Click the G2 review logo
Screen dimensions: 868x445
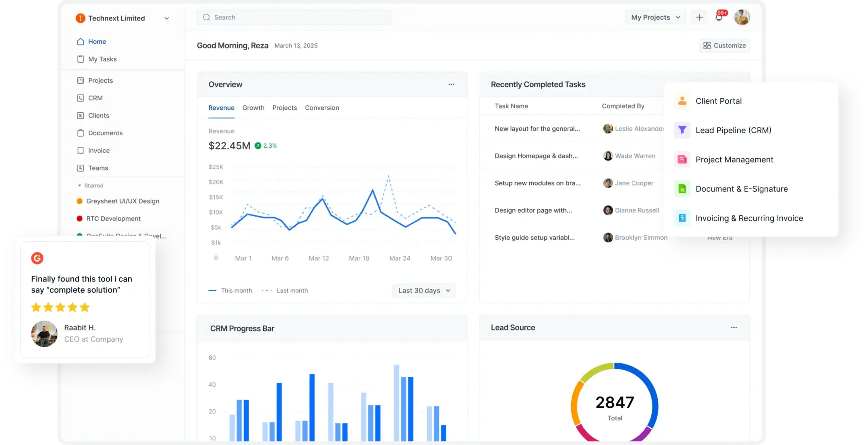click(37, 258)
